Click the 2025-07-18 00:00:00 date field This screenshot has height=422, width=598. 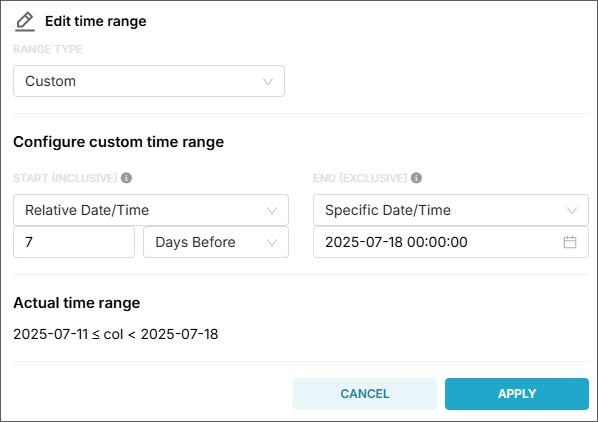pos(451,242)
